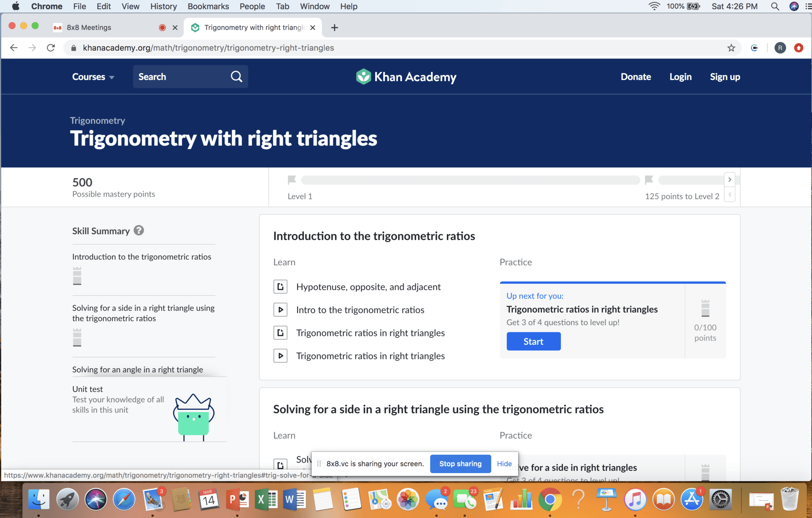Click Level 1 mastery progress bar

(x=471, y=180)
